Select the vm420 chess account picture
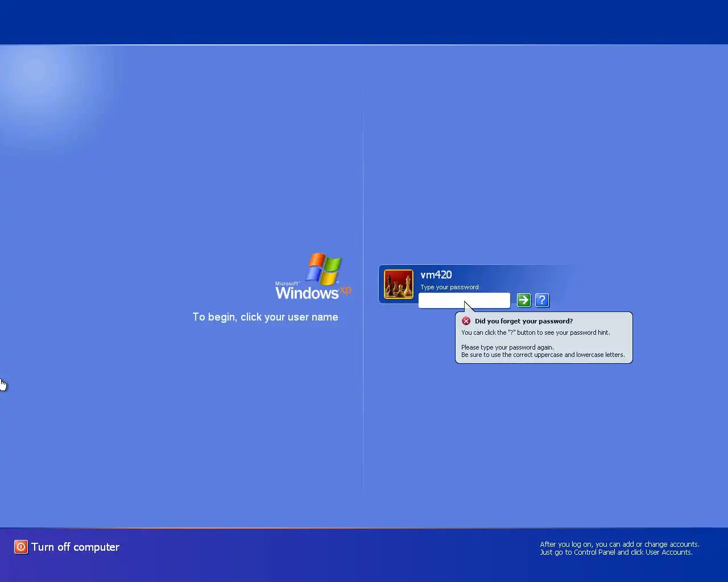 [399, 284]
